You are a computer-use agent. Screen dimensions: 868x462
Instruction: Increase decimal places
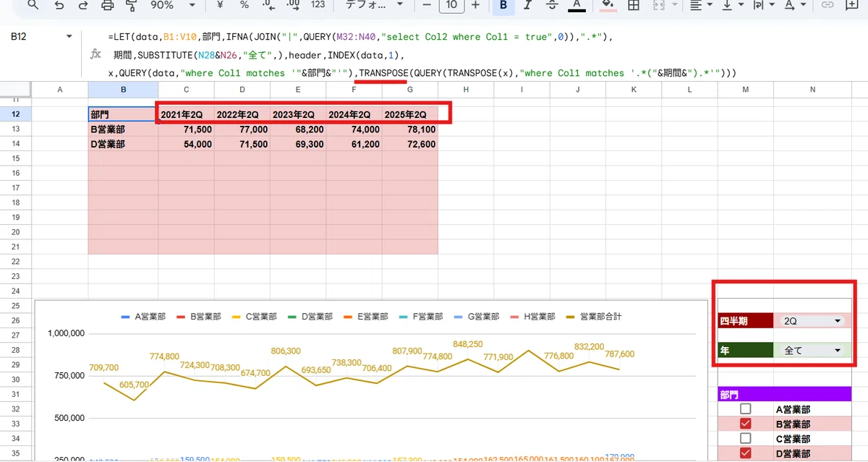pos(294,5)
